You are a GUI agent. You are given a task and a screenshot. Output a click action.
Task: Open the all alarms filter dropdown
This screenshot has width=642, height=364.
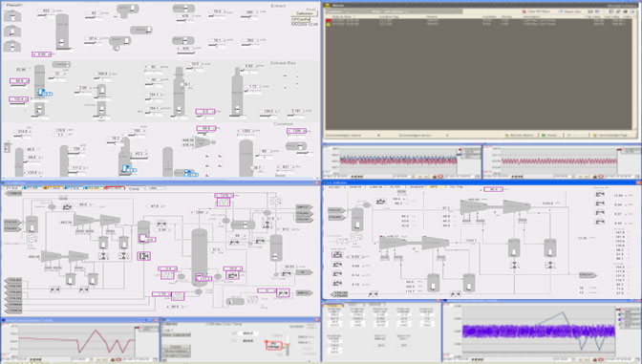pyautogui.click(x=391, y=11)
